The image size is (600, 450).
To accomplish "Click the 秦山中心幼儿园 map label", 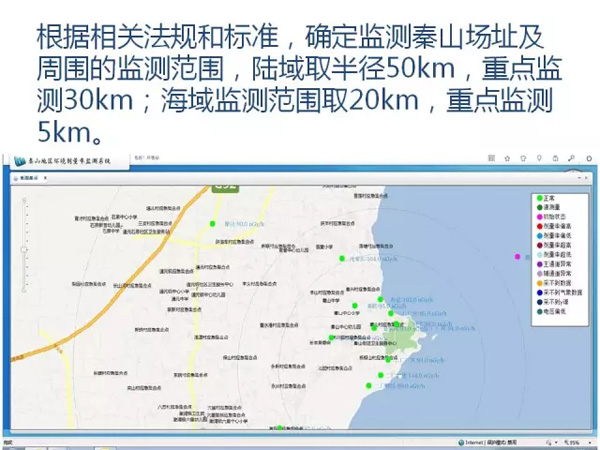I will [346, 327].
